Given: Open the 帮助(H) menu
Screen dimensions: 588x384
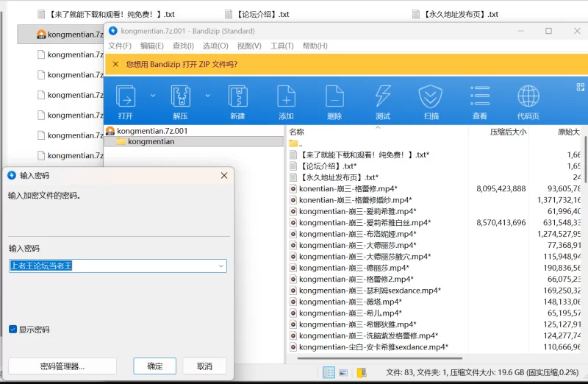Looking at the screenshot, I should (315, 46).
